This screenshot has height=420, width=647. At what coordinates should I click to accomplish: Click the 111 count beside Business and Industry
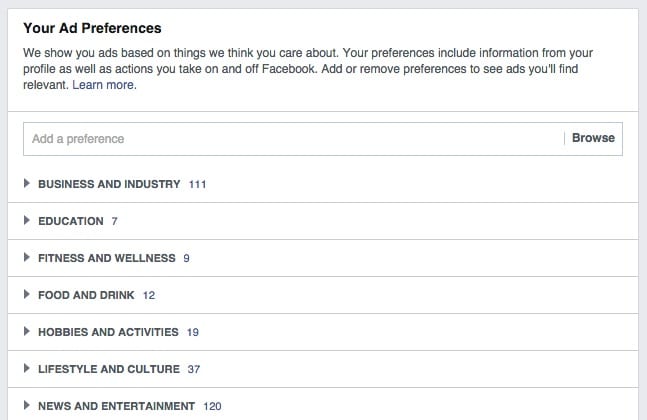[197, 184]
